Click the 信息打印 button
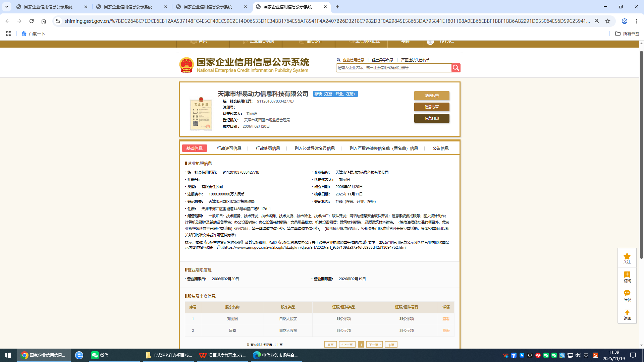644x362 pixels. click(431, 118)
